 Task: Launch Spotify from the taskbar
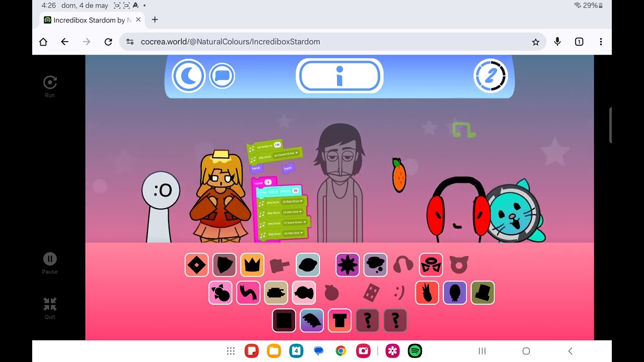tap(415, 351)
